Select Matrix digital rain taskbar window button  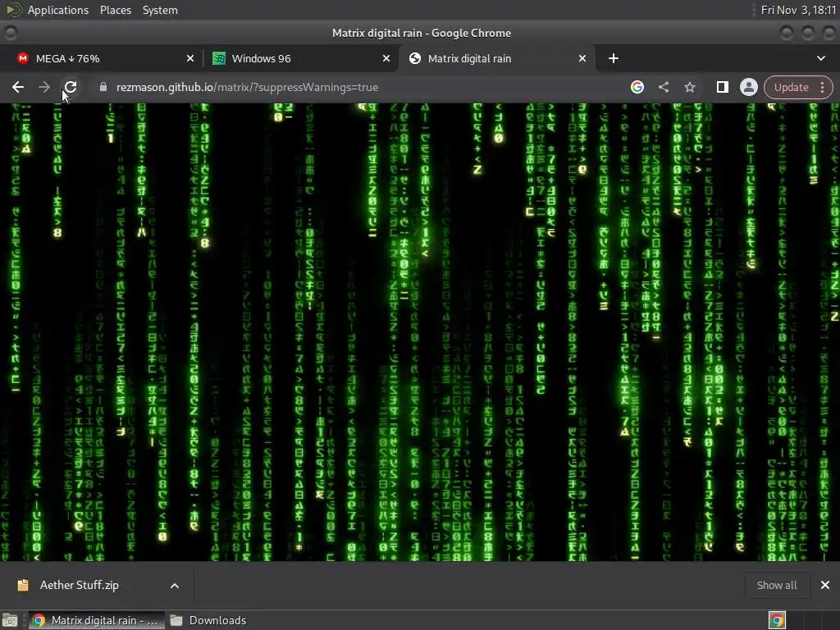pyautogui.click(x=95, y=620)
